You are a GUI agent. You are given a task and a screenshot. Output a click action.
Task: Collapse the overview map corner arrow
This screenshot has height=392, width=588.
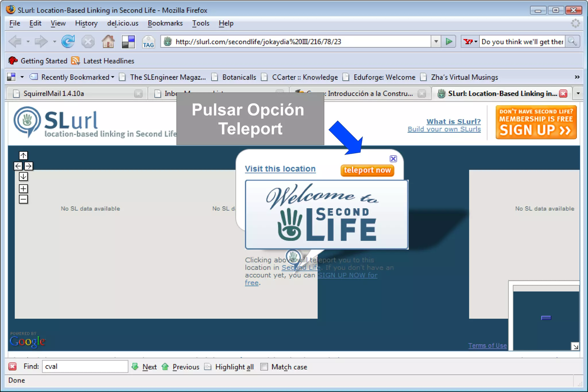click(575, 347)
